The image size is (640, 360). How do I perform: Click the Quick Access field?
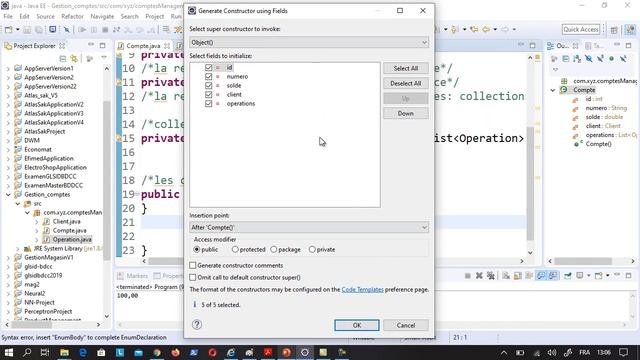[x=581, y=29]
